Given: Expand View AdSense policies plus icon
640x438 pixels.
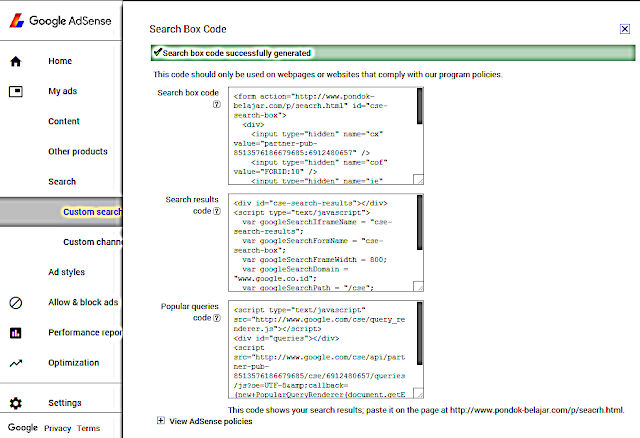Looking at the screenshot, I should tap(161, 420).
